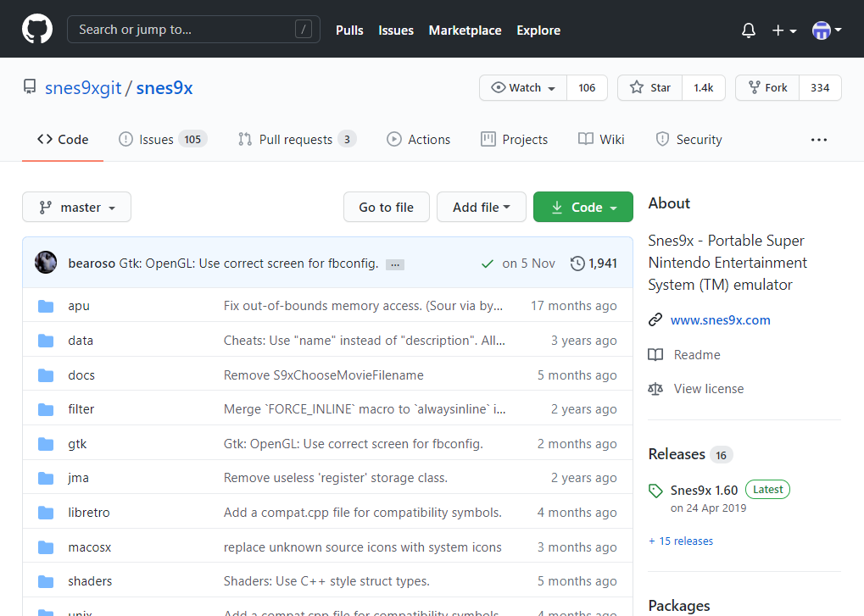Open Marketplace in top navigation
Screen dimensions: 864x616
pos(465,31)
